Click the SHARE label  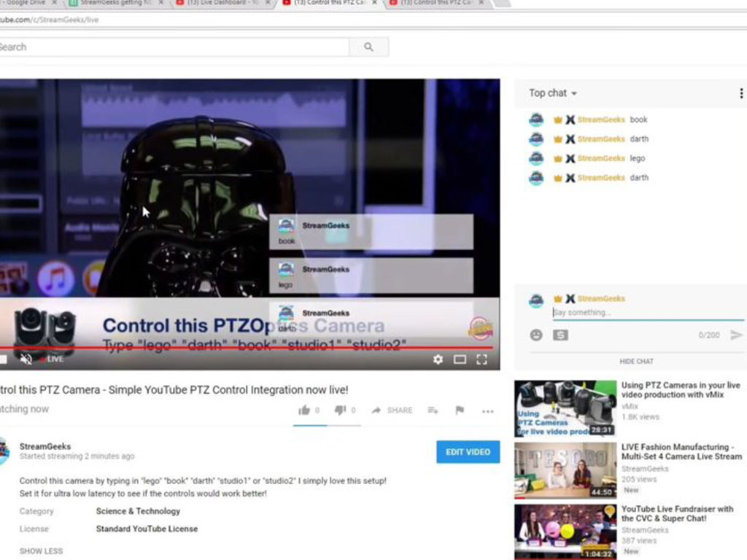point(400,410)
